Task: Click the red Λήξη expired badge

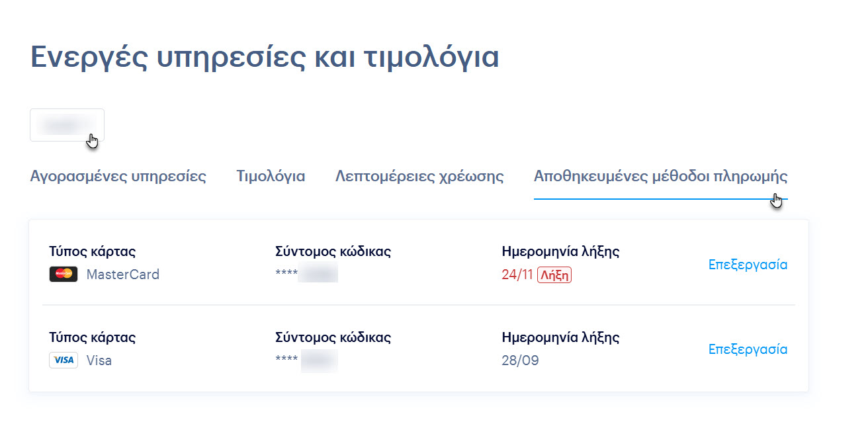Action: tap(554, 274)
